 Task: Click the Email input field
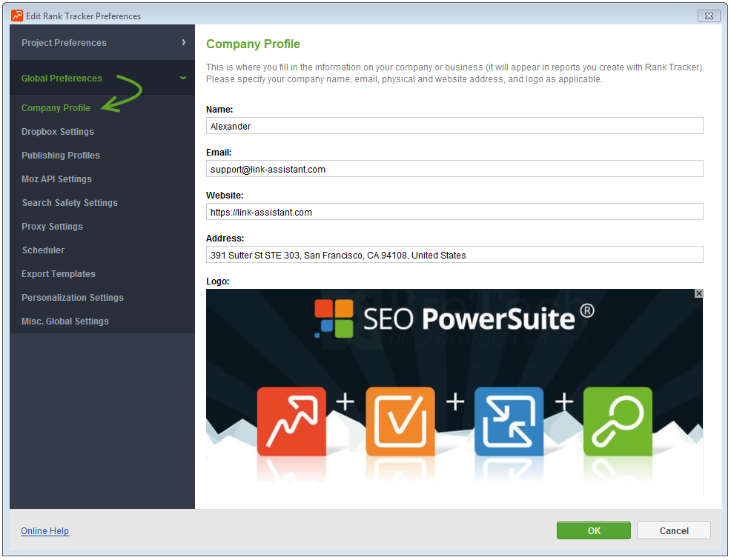click(x=454, y=169)
